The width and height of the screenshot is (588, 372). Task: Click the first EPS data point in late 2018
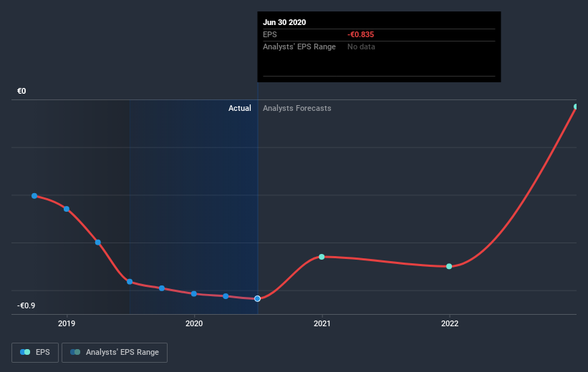pyautogui.click(x=34, y=196)
